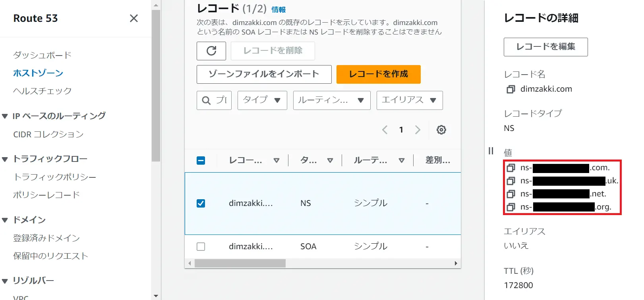The image size is (644, 300).
Task: Click the レコードを編集 button
Action: coord(545,47)
